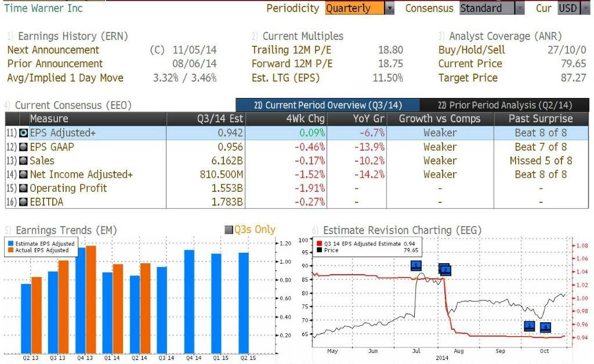594x364 pixels.
Task: Open Estimate Revision Charting (EEG)
Action: click(x=402, y=230)
